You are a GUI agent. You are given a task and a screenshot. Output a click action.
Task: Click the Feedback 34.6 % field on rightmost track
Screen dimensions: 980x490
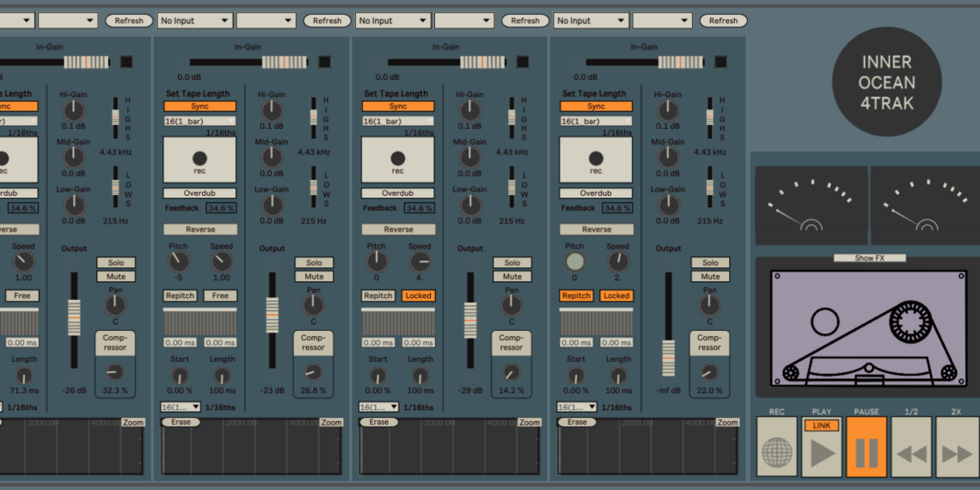click(616, 209)
